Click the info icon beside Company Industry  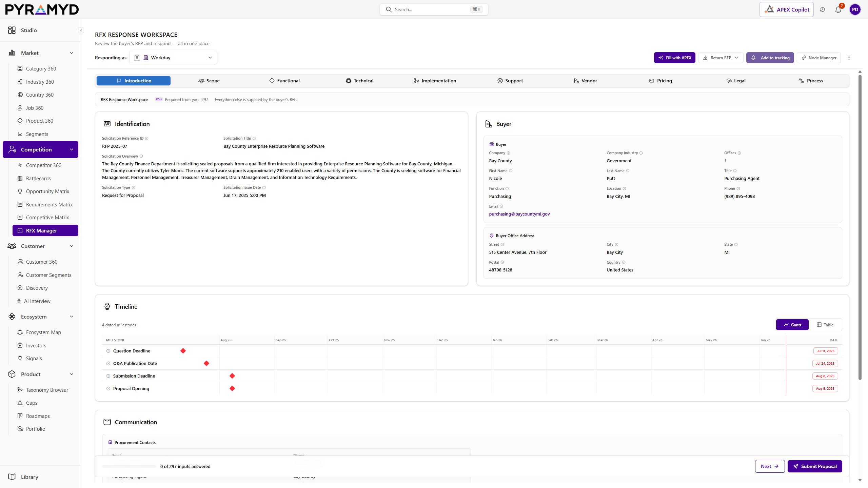tap(641, 153)
